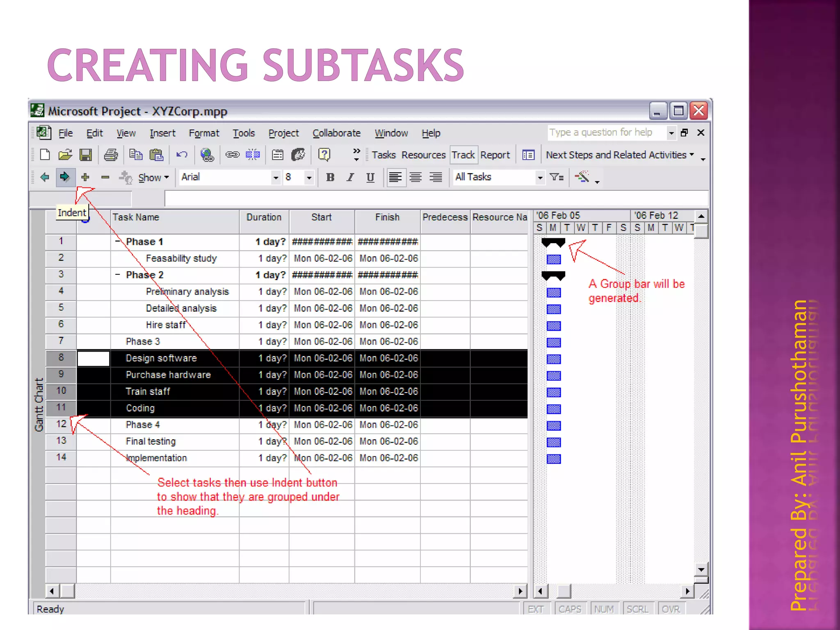This screenshot has height=630, width=840.
Task: Click the Show Subtasks plus icon
Action: (85, 177)
